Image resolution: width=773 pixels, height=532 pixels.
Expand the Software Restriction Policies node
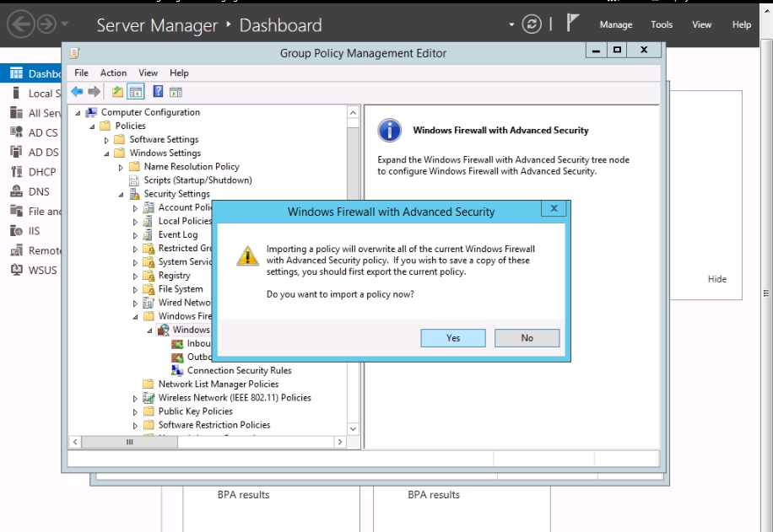135,426
